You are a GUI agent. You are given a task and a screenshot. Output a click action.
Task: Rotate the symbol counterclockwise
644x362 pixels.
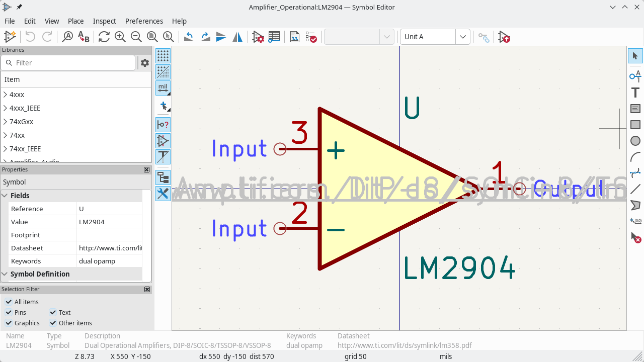click(189, 37)
